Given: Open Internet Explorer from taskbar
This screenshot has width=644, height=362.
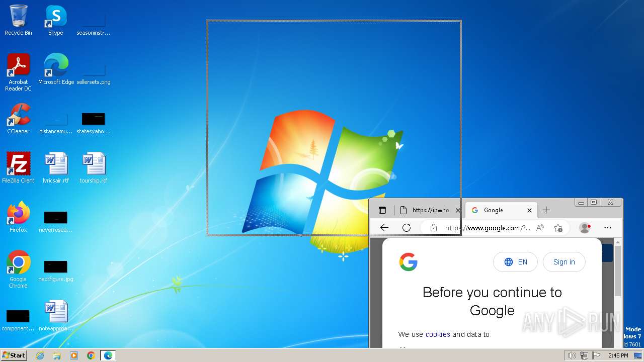Looking at the screenshot, I should [40, 355].
